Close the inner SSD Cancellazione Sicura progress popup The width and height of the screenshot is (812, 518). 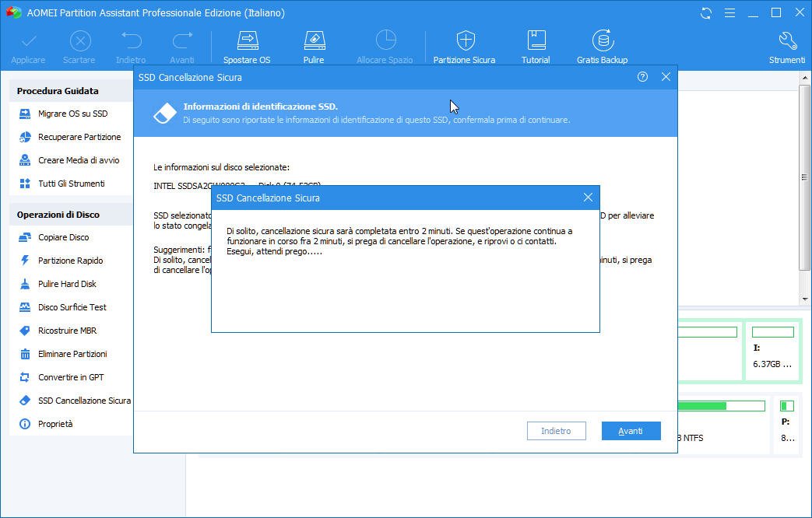click(x=588, y=198)
